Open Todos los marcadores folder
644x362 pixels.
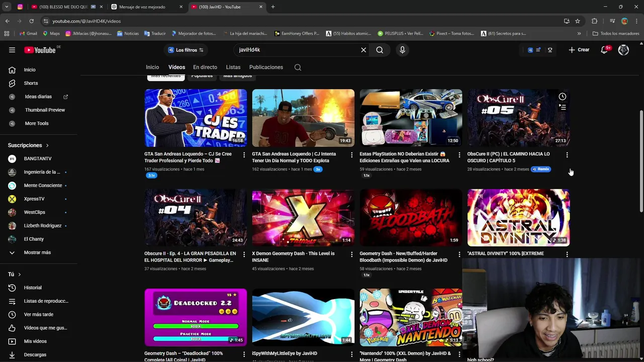coord(616,34)
